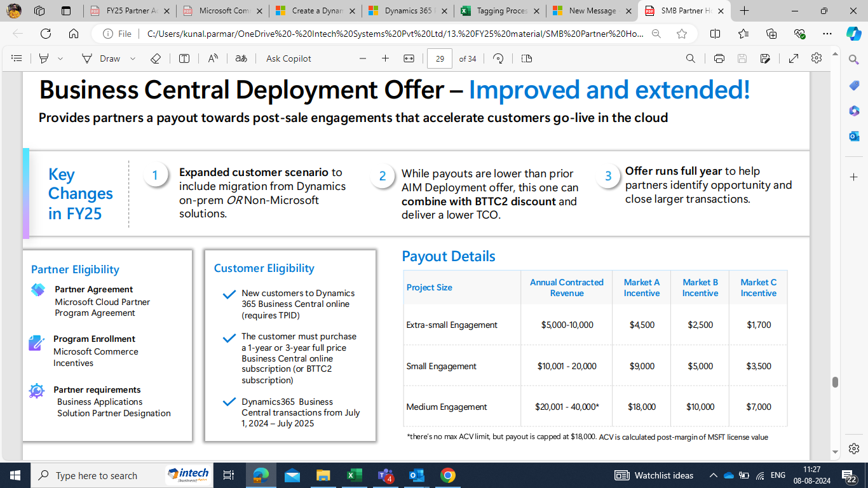Open PDF settings and more options
This screenshot has width=868, height=488.
click(817, 58)
